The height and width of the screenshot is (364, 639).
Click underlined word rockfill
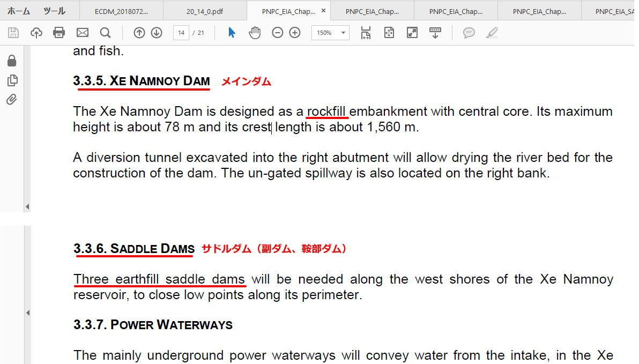(326, 112)
